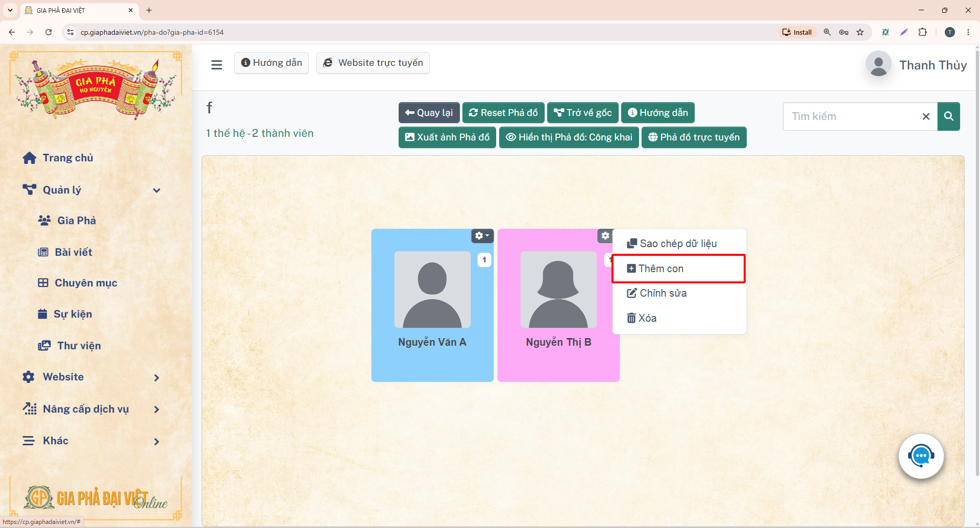Open a new browser tab
The width and height of the screenshot is (980, 528).
(x=149, y=10)
